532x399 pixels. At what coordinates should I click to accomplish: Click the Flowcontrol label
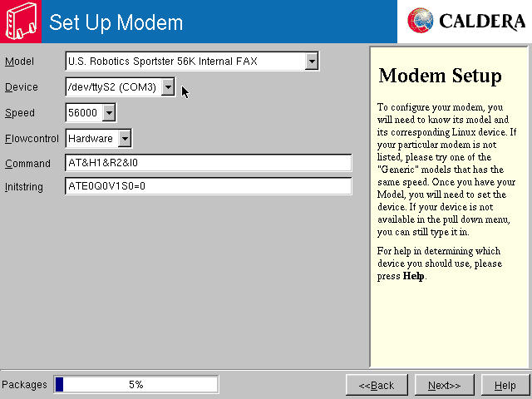[x=32, y=138]
